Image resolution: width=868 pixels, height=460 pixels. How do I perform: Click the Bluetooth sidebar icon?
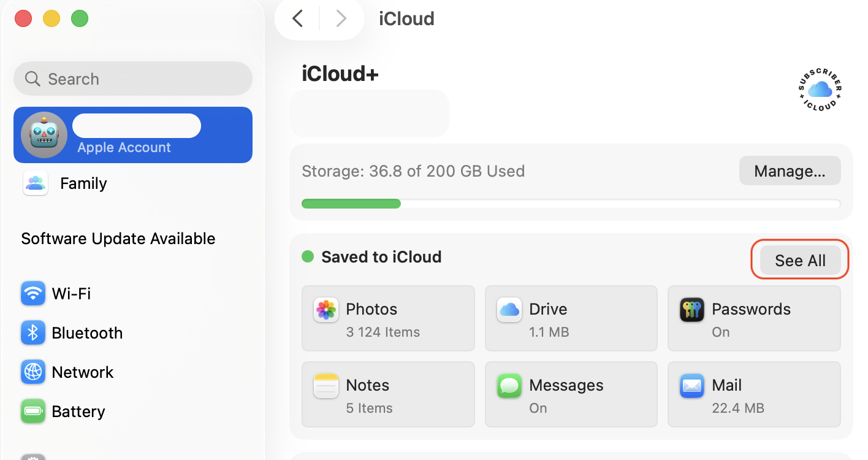tap(33, 332)
